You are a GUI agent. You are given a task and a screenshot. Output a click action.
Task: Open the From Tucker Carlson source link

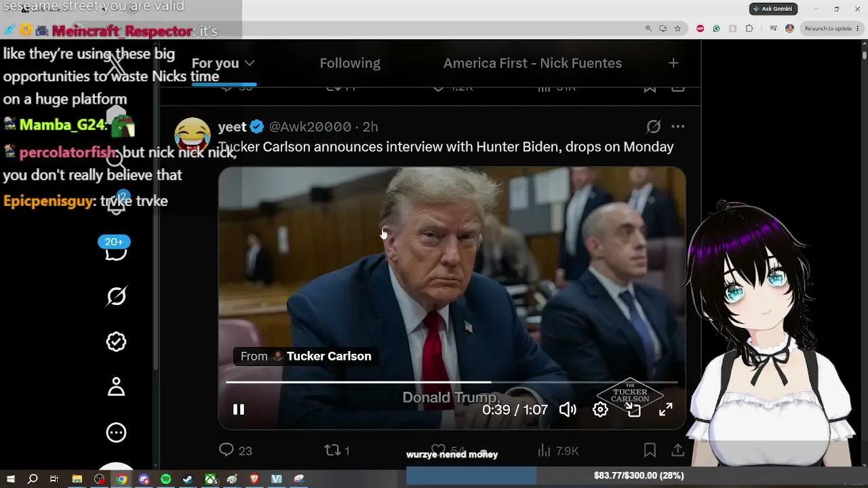pos(306,356)
